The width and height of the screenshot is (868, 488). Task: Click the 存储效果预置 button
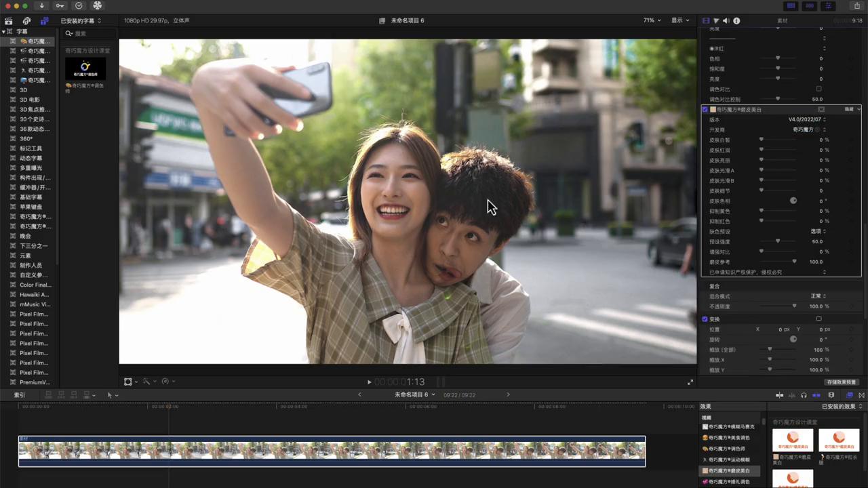[842, 382]
